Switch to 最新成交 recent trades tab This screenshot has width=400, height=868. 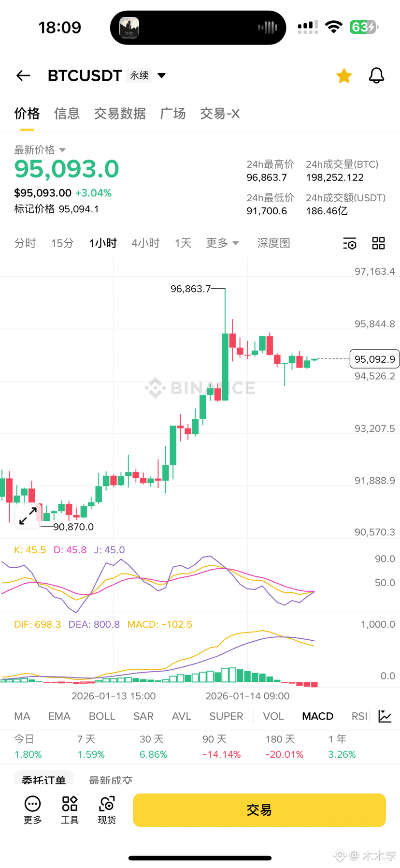111,780
